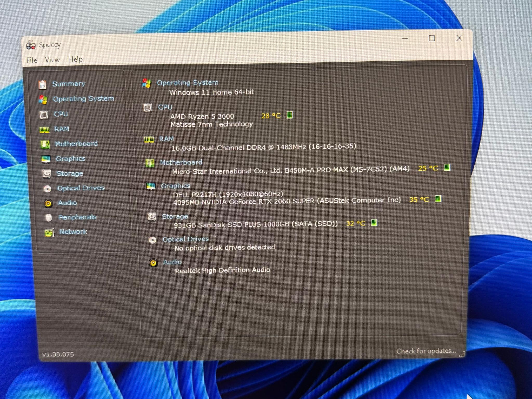The height and width of the screenshot is (399, 532).
Task: Click the Operating System flag icon in sidebar
Action: (x=43, y=99)
